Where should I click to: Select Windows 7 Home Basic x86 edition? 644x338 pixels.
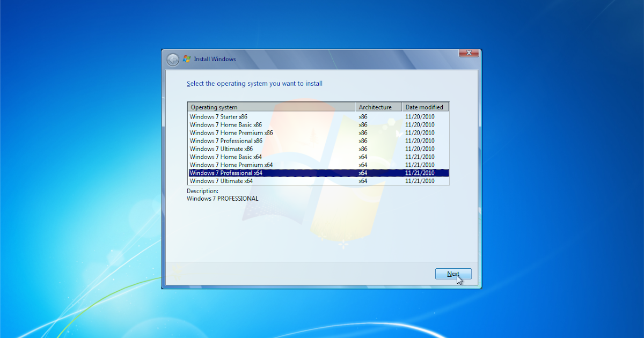pos(225,124)
